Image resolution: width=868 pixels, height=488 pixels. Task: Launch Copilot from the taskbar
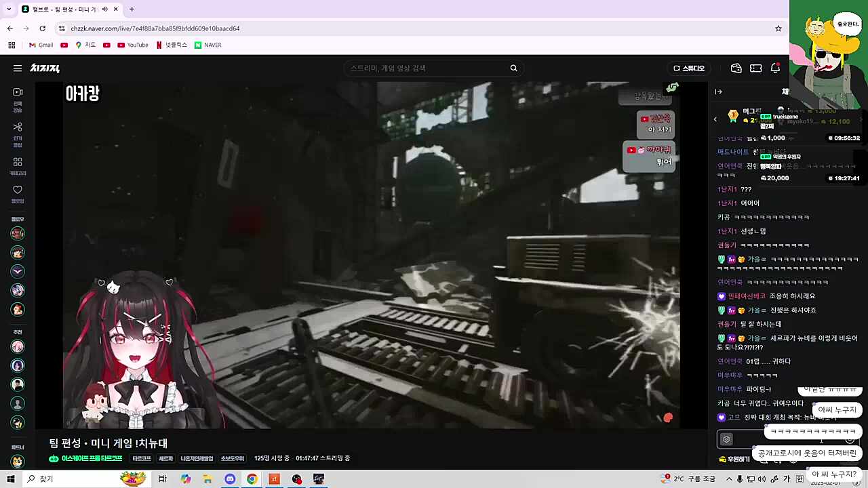186,479
